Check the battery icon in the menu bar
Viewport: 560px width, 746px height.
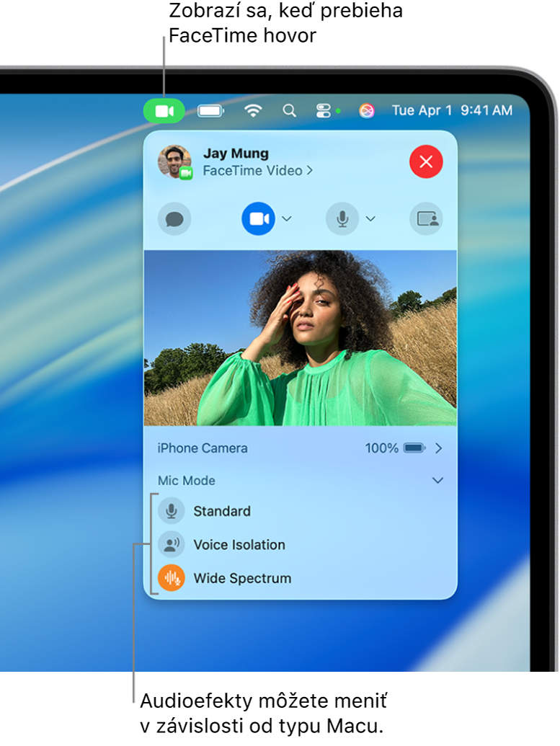click(210, 111)
